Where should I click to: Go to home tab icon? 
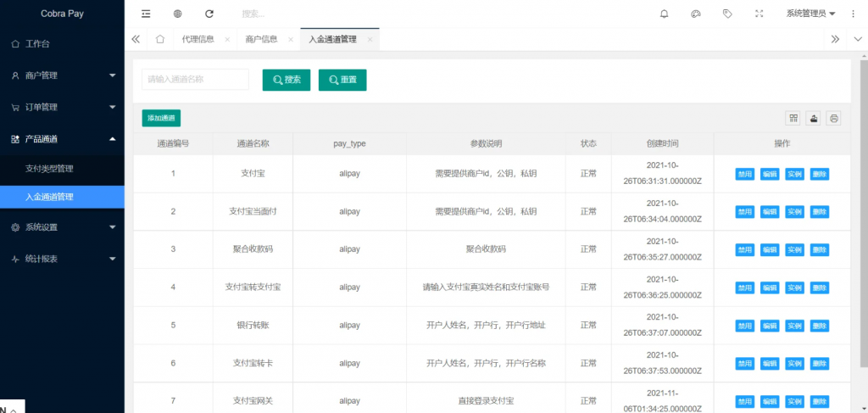coord(159,39)
